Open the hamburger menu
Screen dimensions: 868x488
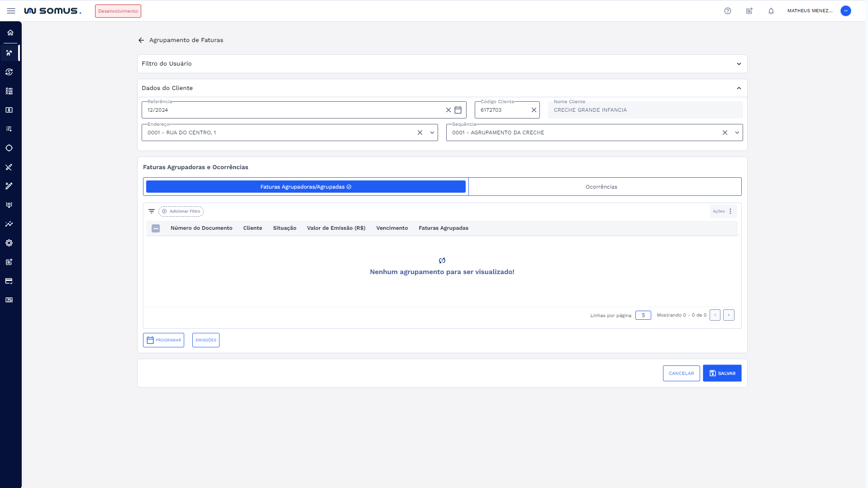coord(11,11)
